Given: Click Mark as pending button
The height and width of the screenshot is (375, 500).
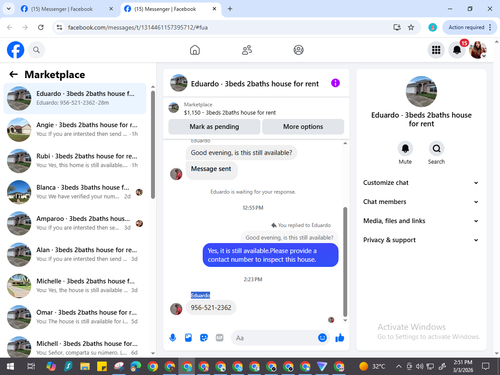Looking at the screenshot, I should point(214,127).
